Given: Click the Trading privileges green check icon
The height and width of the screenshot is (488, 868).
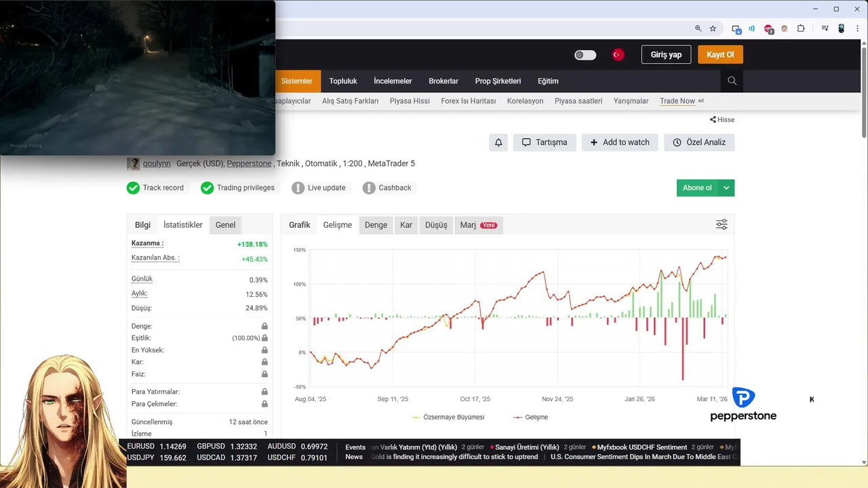Looking at the screenshot, I should point(208,188).
